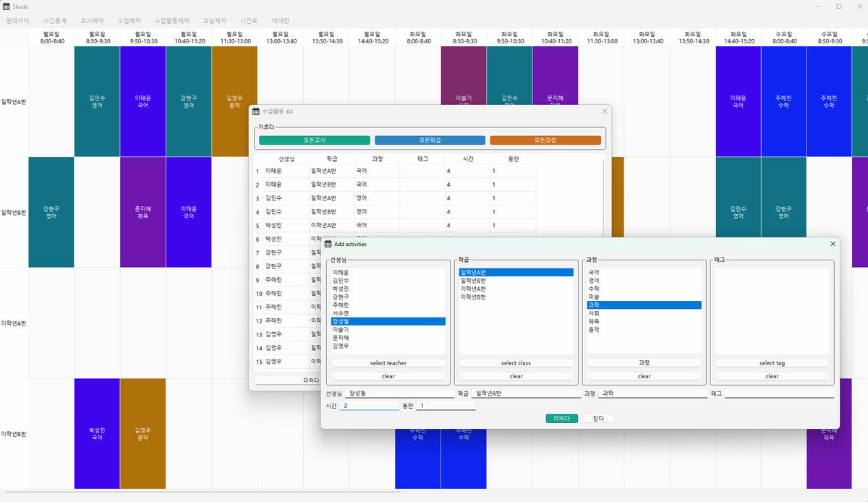Open the 원데이터 menu
868x502 pixels.
pyautogui.click(x=17, y=21)
